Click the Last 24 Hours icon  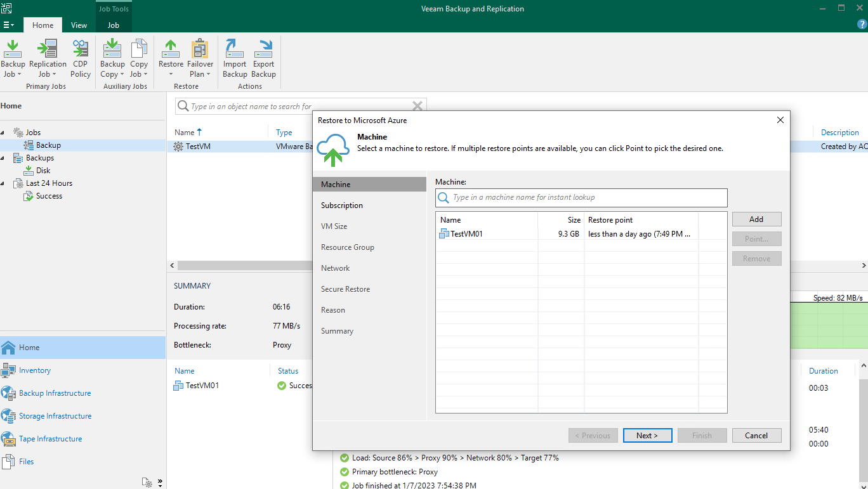click(18, 183)
